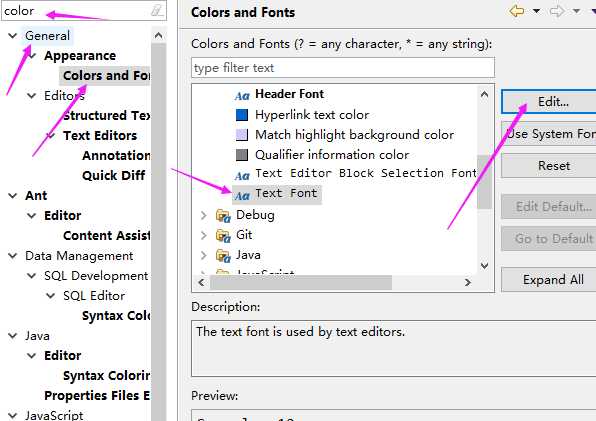This screenshot has width=596, height=421.
Task: Click the Hyperlink text color blue swatch
Action: pyautogui.click(x=242, y=115)
